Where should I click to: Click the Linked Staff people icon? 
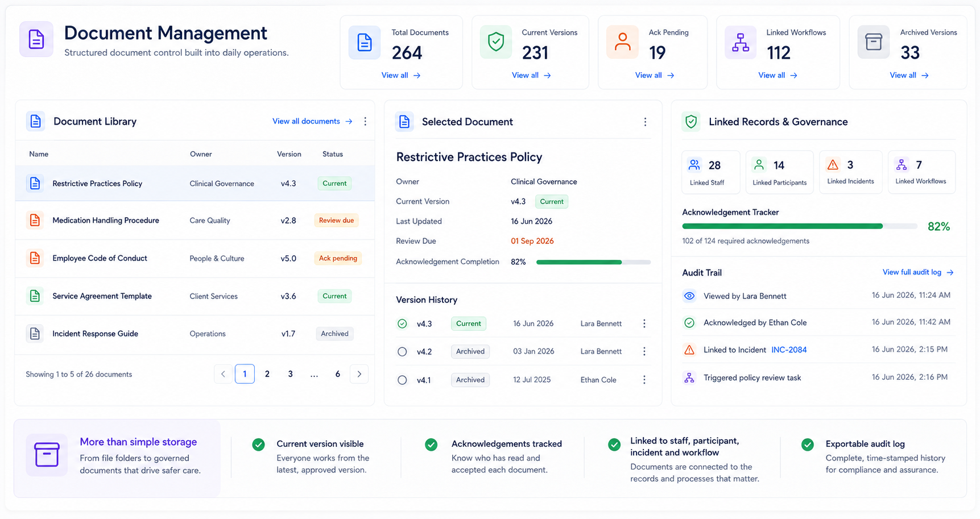pos(694,165)
